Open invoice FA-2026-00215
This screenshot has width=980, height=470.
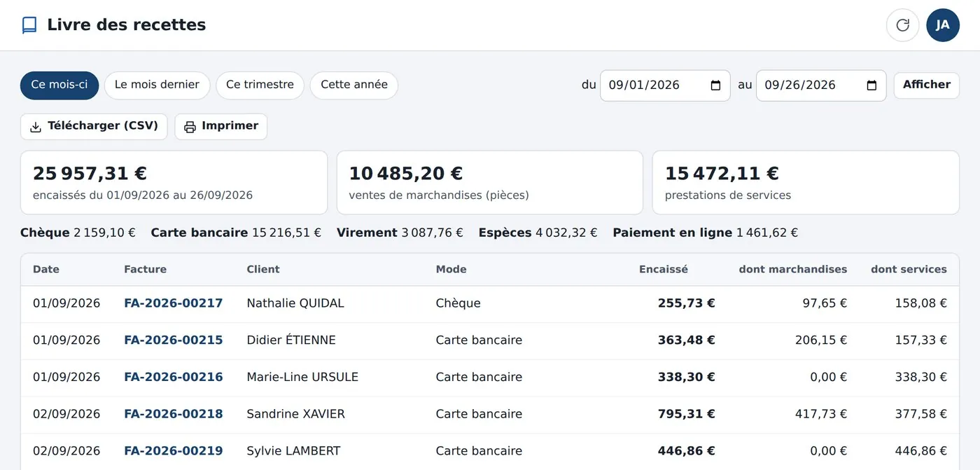point(174,340)
